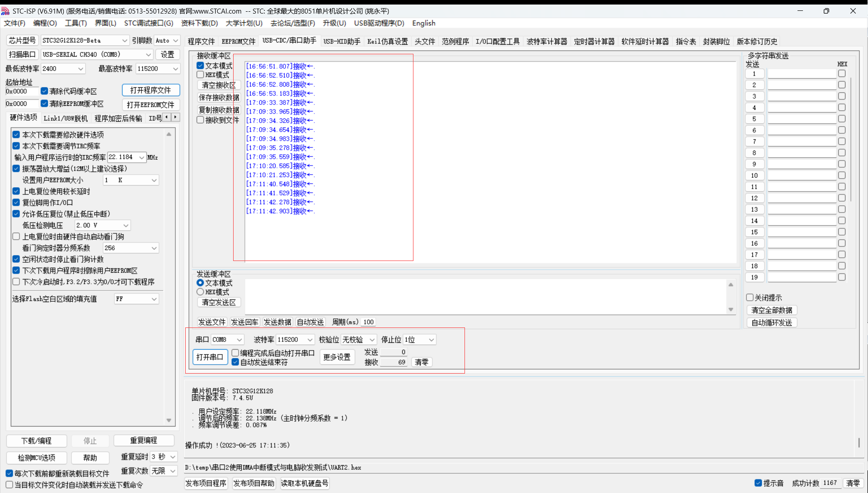868x493 pixels.
Task: Click multi-string send field row 1
Action: [802, 73]
